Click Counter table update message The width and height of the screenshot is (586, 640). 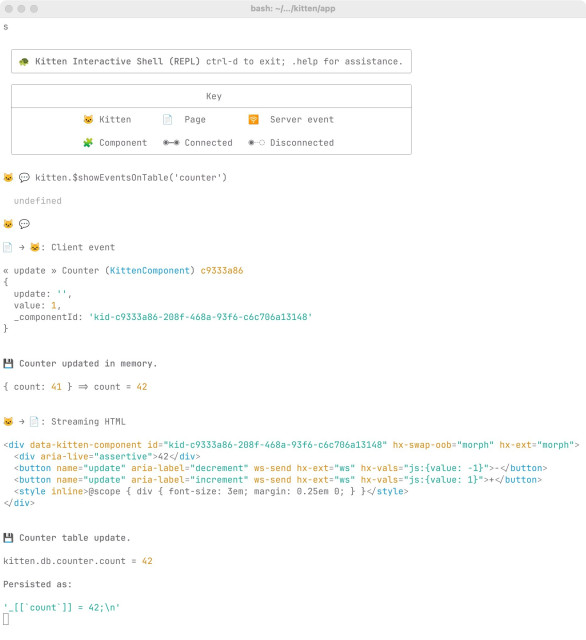(x=75, y=538)
